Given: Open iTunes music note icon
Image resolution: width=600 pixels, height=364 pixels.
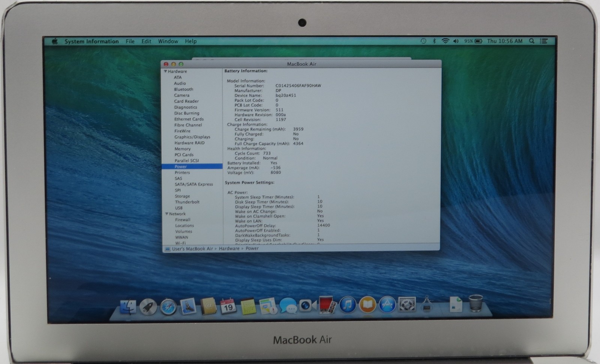Looking at the screenshot, I should pyautogui.click(x=348, y=305).
